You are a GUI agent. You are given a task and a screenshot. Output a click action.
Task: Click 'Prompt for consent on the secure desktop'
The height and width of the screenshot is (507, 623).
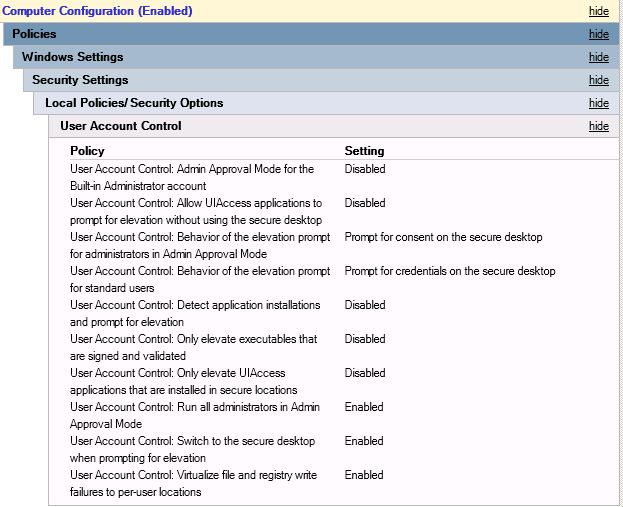click(443, 237)
